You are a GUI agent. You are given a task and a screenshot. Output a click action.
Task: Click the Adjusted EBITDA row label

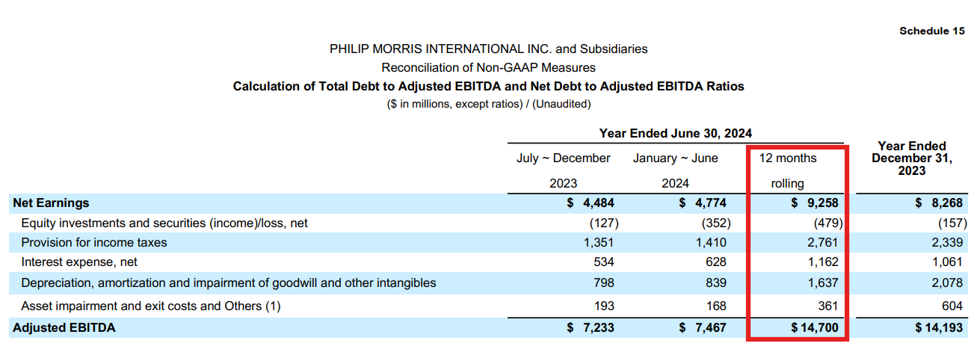pyautogui.click(x=64, y=327)
